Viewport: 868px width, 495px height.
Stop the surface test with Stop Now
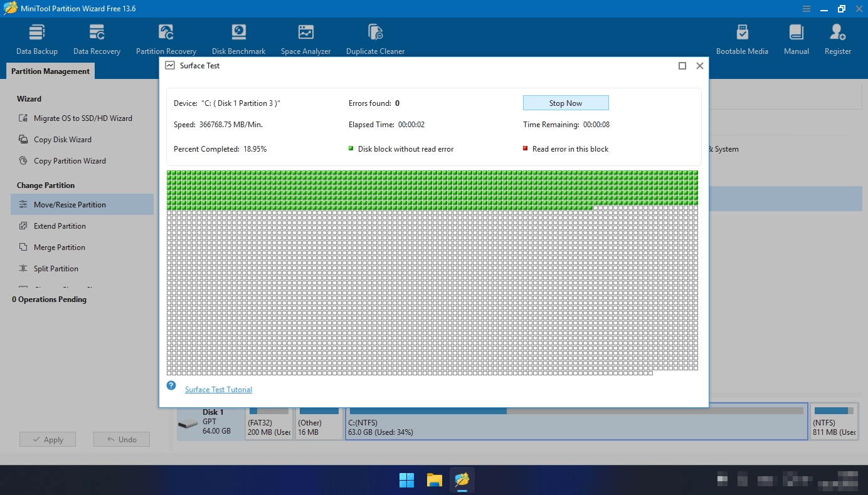pos(566,103)
